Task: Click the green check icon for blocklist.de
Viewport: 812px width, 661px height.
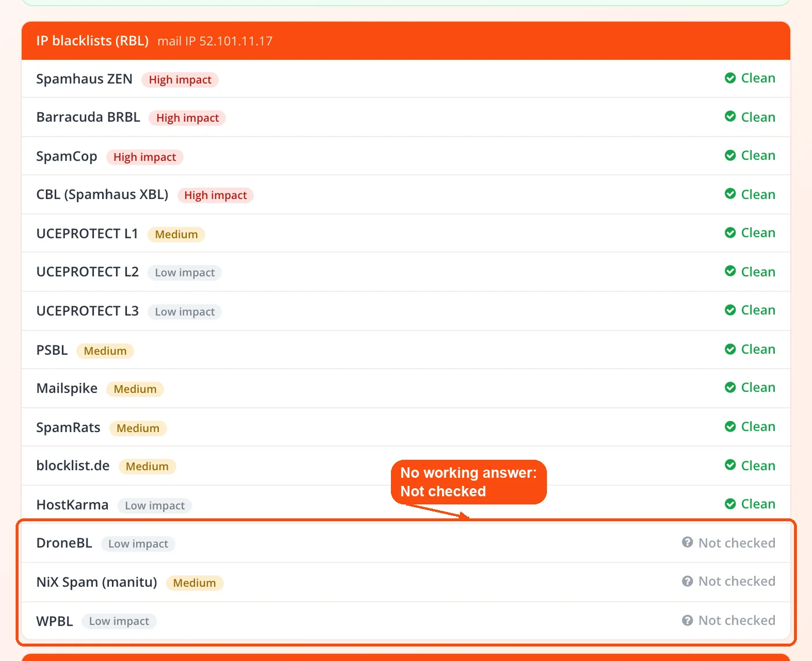Action: [x=730, y=465]
